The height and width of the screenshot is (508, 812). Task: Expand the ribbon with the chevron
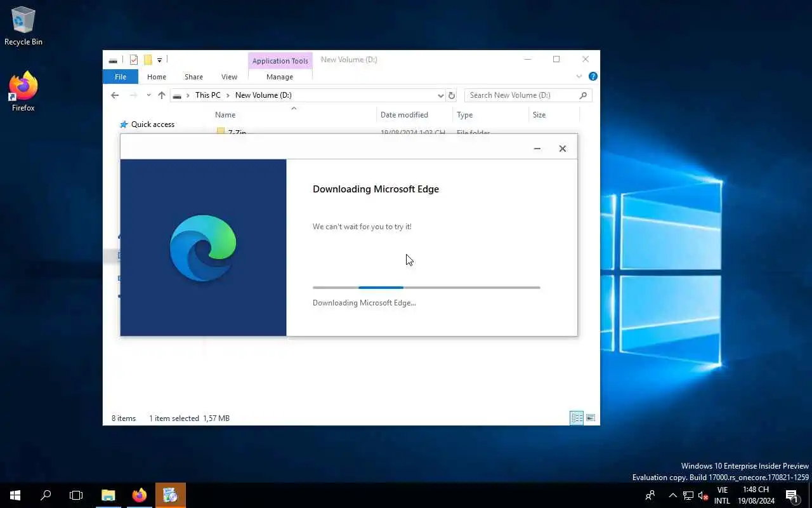[x=579, y=77]
